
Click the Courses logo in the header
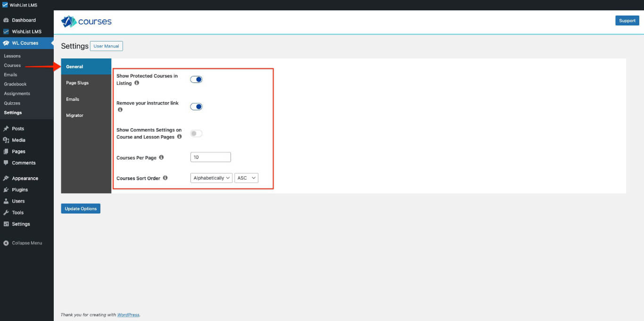coord(86,21)
